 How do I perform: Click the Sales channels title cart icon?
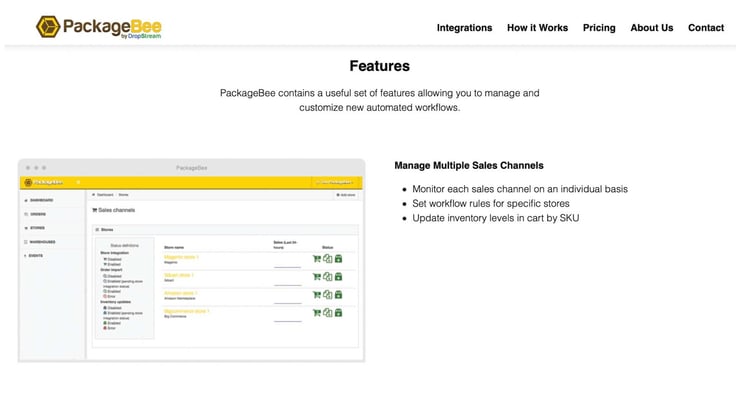tap(94, 210)
